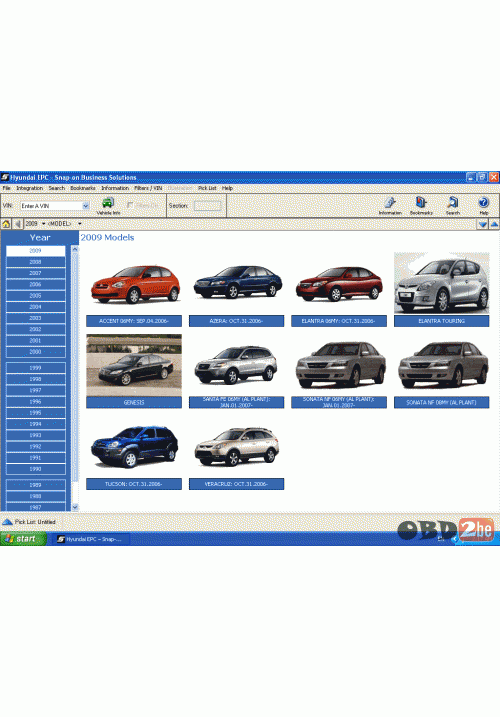Screen dimensions: 500x717
Task: Select the orange Accent car thumbnail
Action: coord(135,284)
